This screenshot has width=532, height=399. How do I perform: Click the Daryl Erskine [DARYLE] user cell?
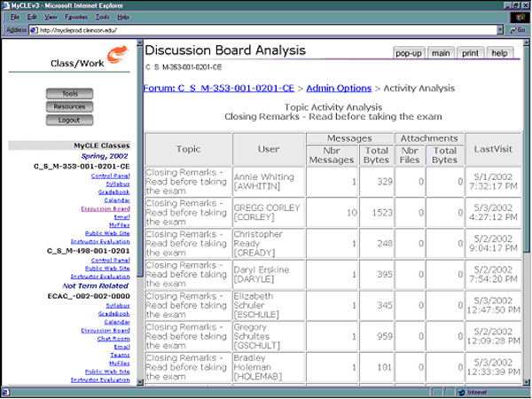coord(269,274)
